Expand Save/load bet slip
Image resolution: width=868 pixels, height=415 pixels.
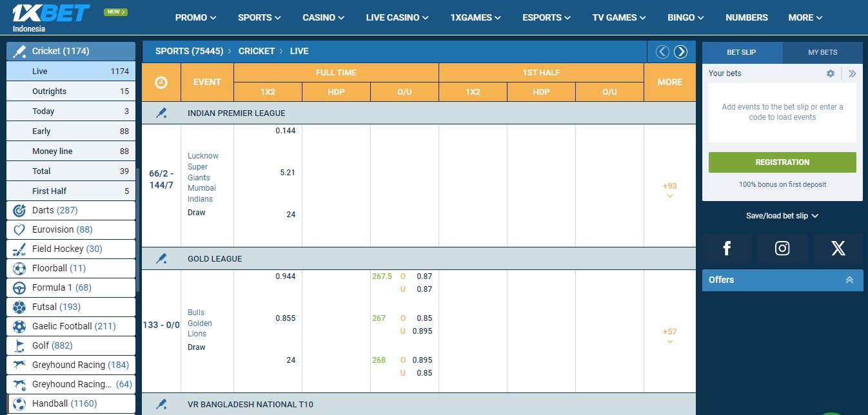[x=782, y=216]
